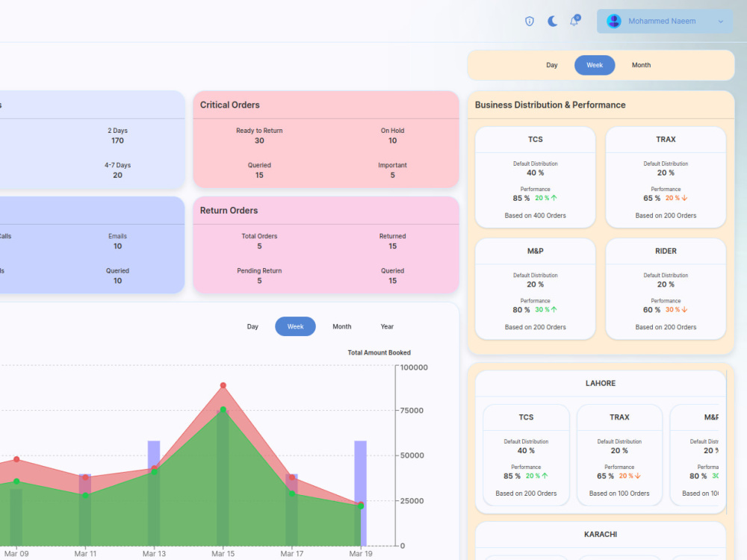747x560 pixels.
Task: Click green data point at Mar 11
Action: [x=85, y=496]
